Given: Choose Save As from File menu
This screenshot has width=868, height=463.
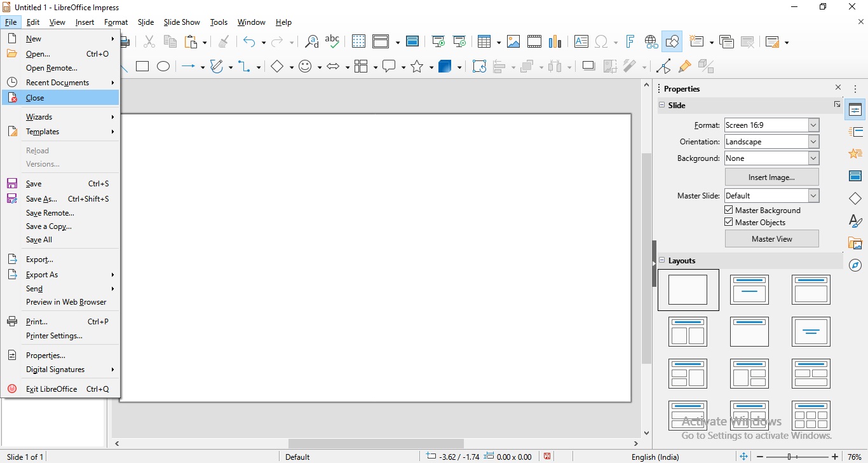Looking at the screenshot, I should tap(41, 199).
